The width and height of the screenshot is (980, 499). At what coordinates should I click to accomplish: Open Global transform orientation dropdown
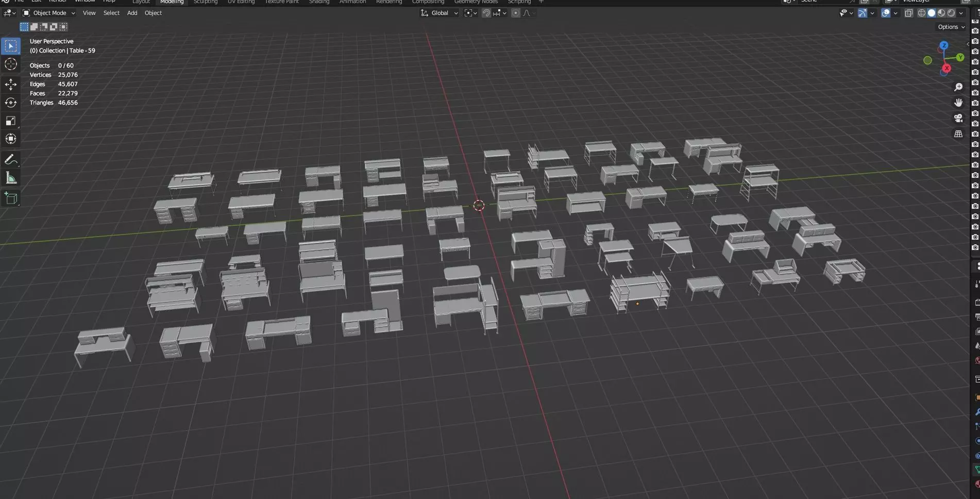click(x=440, y=13)
